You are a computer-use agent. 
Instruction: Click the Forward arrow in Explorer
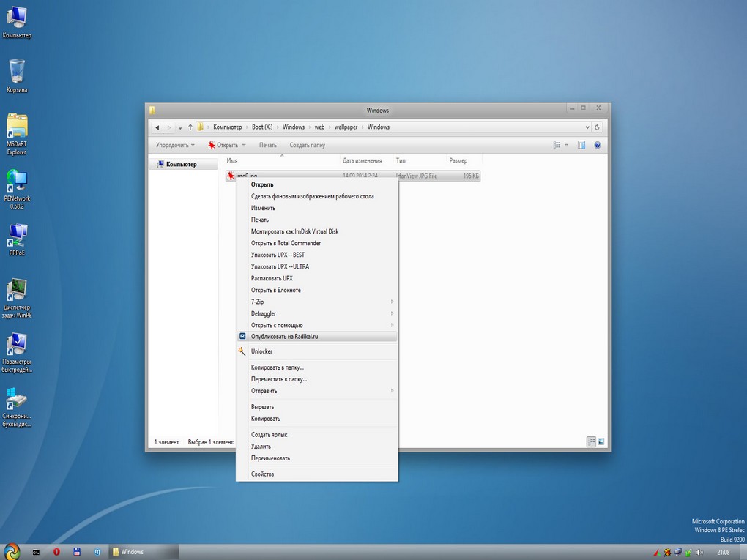pos(168,127)
